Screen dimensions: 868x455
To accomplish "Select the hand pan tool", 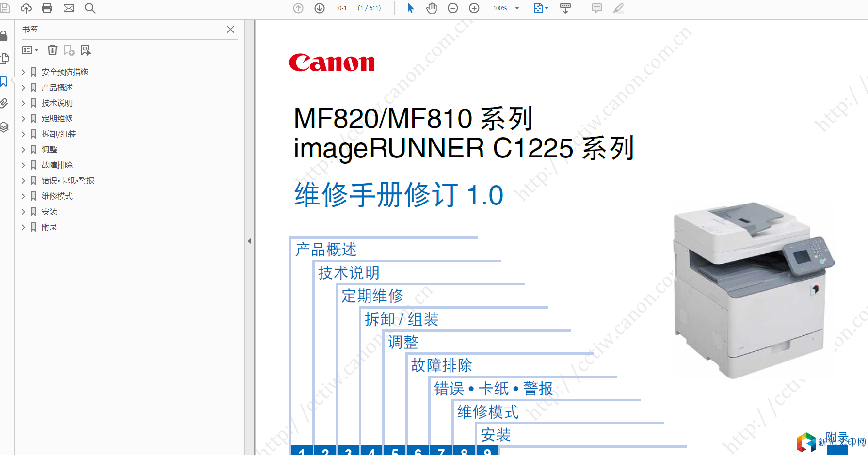I will point(432,8).
